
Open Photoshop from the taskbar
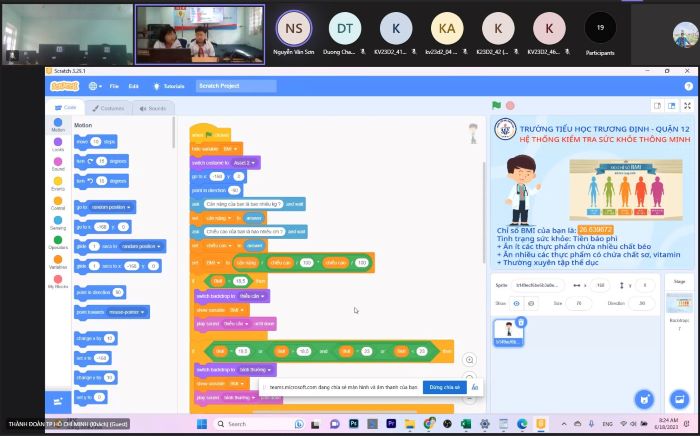point(354,424)
